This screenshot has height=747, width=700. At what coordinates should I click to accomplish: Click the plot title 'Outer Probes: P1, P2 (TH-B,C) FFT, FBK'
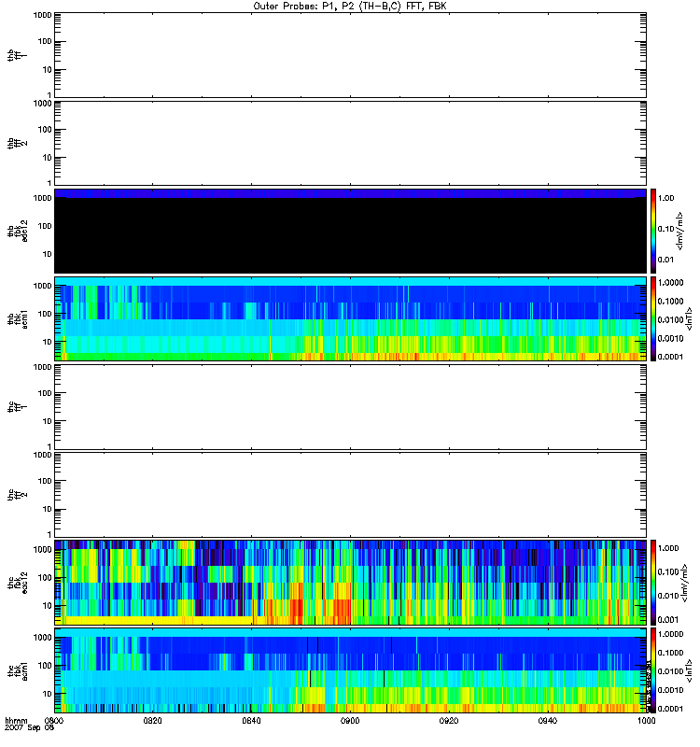[x=349, y=7]
